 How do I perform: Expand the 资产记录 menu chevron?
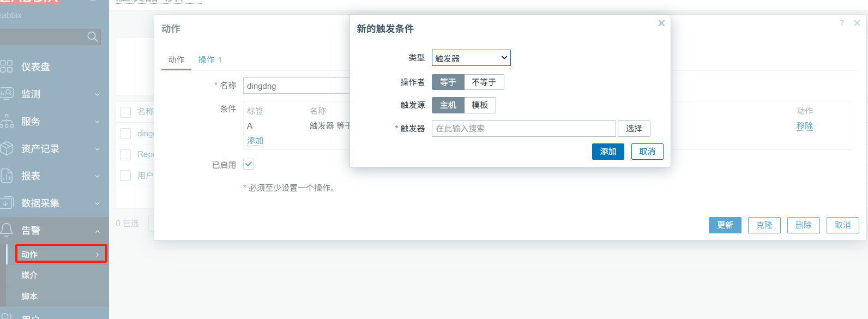point(98,149)
